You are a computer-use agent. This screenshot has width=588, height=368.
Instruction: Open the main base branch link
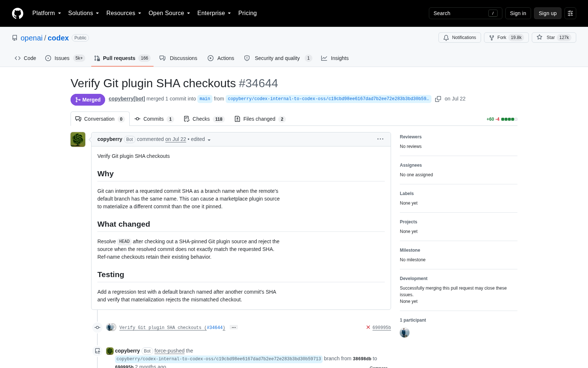pos(205,99)
